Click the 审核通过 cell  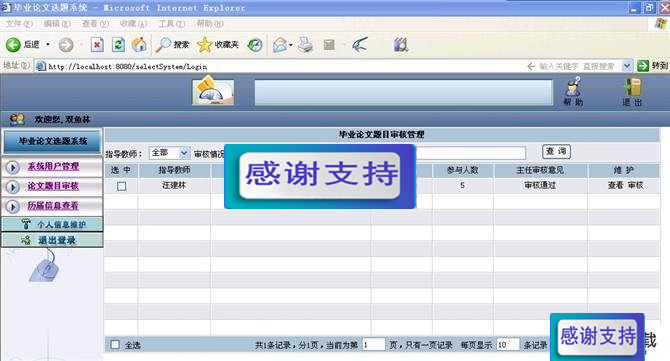tap(540, 185)
